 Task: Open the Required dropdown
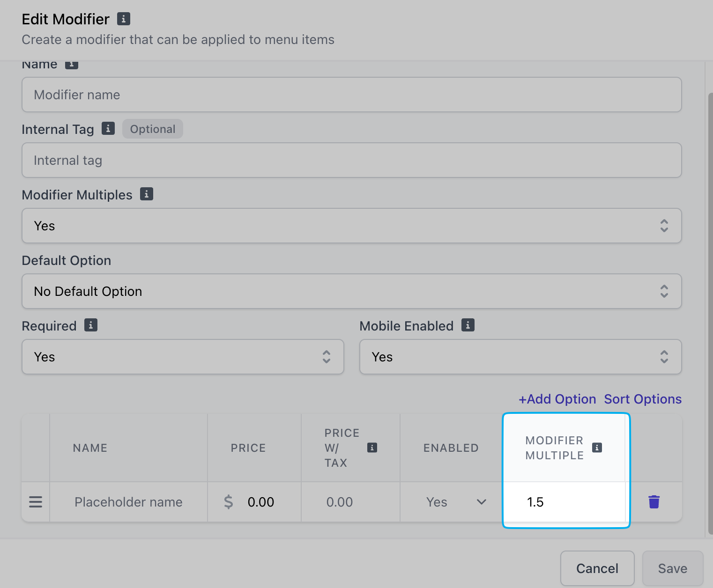coord(183,357)
